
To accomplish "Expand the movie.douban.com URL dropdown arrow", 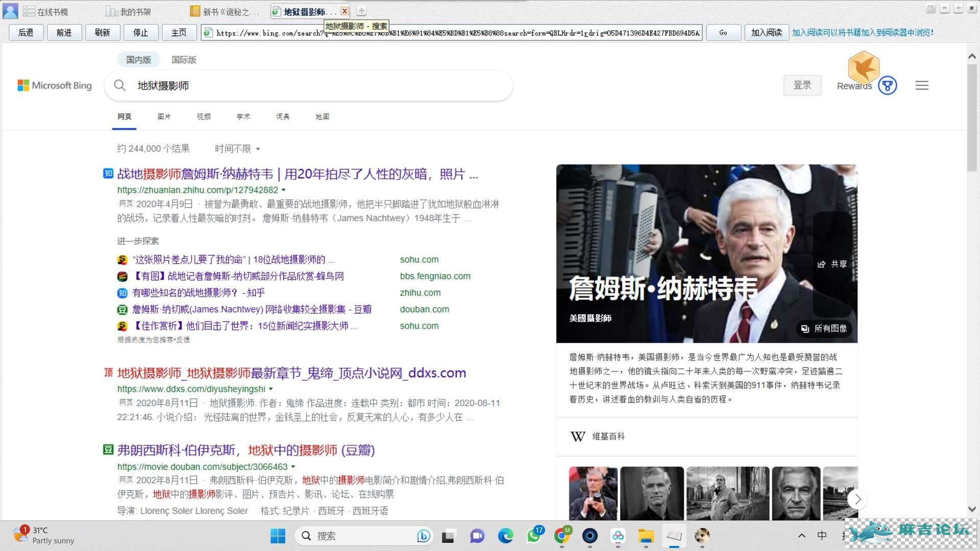I will coord(293,466).
